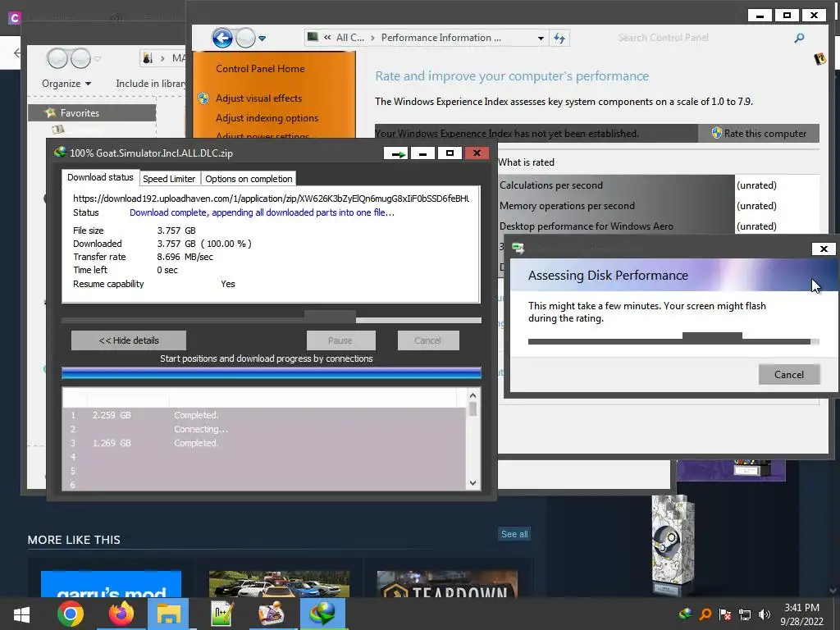Select connection row 3 with 1.269 GB
840x630 pixels.
tap(265, 443)
